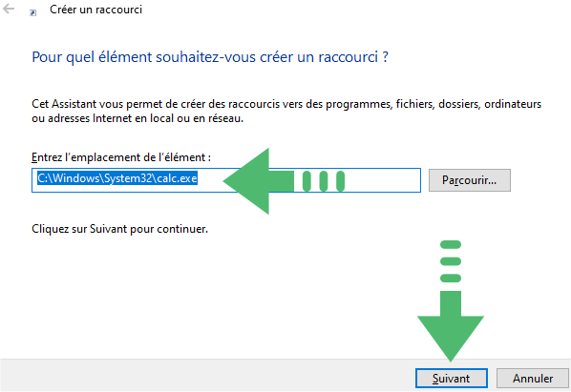Click the 'ou adresses Internet en local' line

coord(137,118)
